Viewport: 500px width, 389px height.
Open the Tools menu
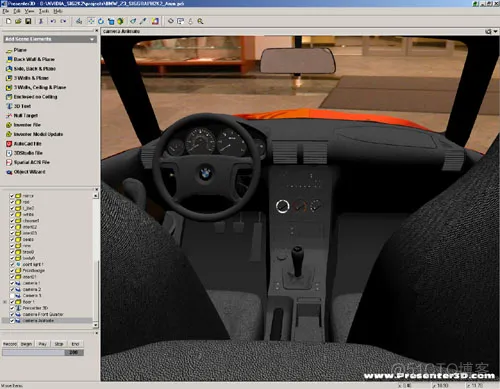[44, 11]
